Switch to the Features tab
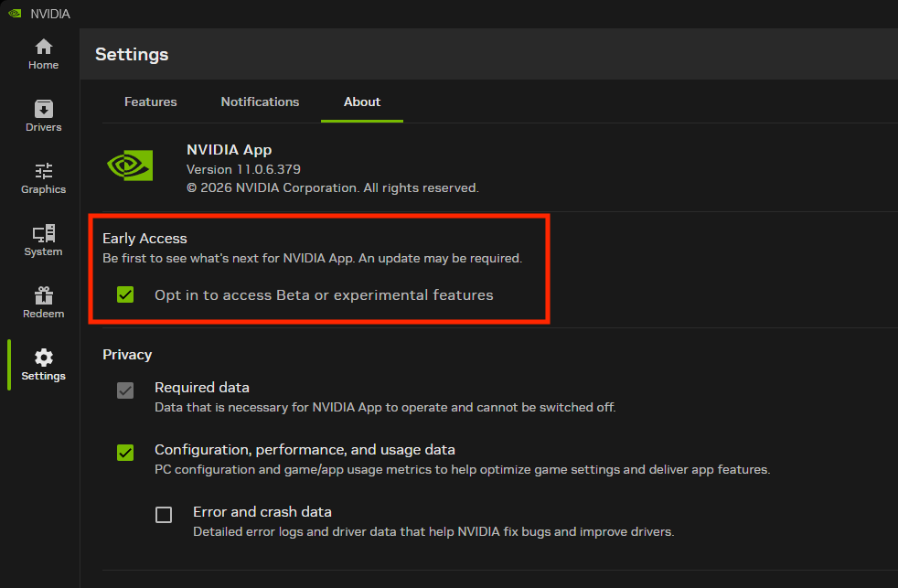Screen dimensions: 898x588 coord(150,102)
